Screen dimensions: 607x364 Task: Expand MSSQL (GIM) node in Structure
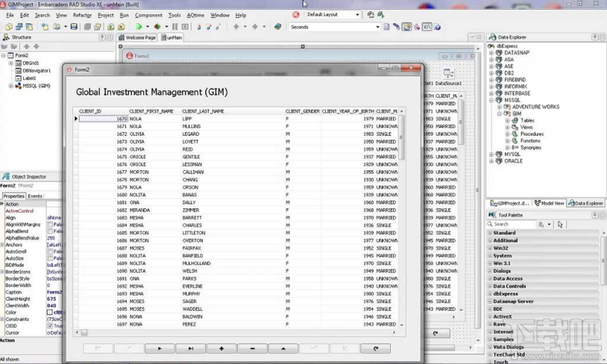11,86
